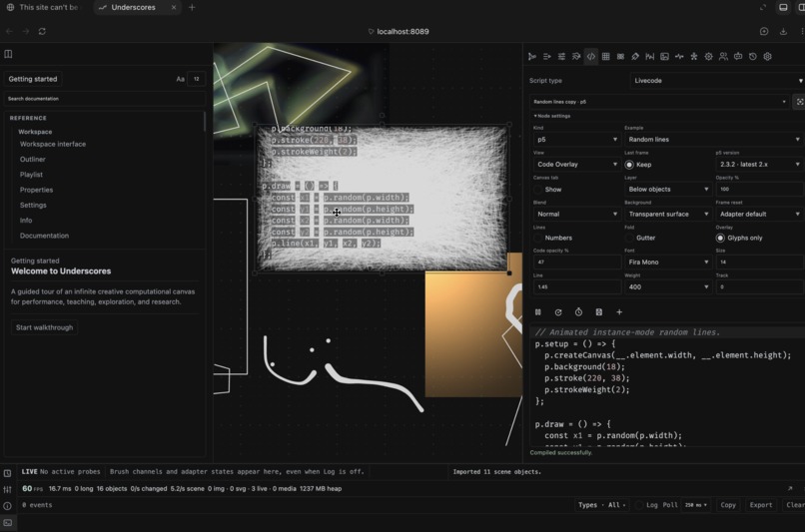Click the timer stopwatch icon above code

pos(578,312)
